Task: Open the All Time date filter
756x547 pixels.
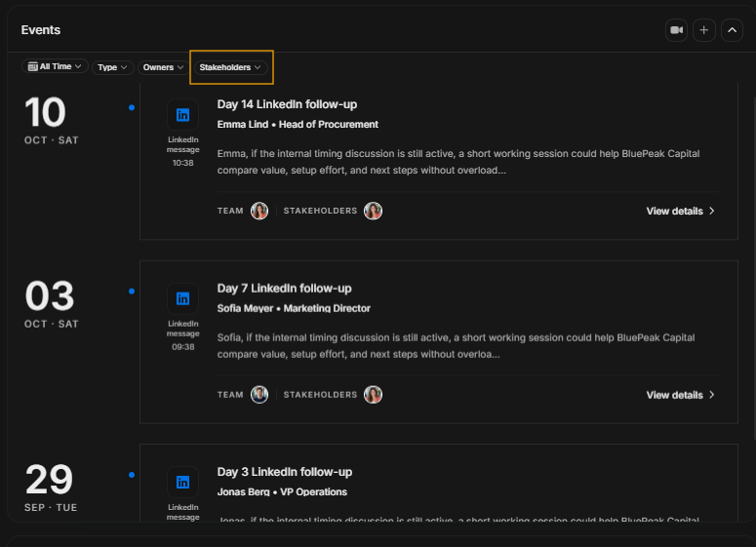Action: click(x=55, y=66)
